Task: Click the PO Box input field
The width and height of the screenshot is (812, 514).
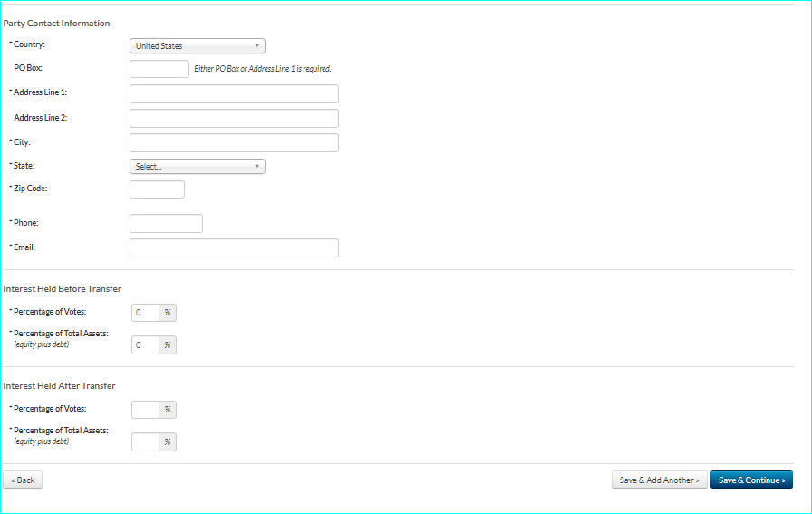Action: coord(159,69)
